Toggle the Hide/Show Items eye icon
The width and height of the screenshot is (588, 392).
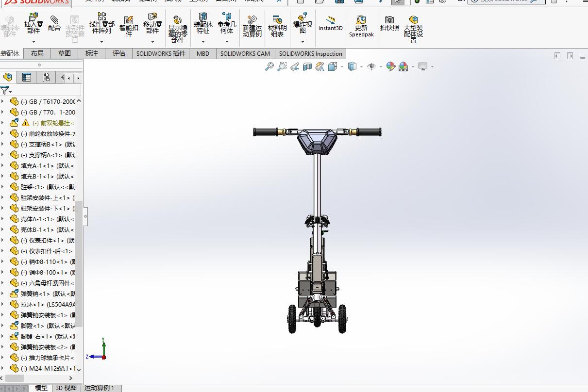point(372,66)
